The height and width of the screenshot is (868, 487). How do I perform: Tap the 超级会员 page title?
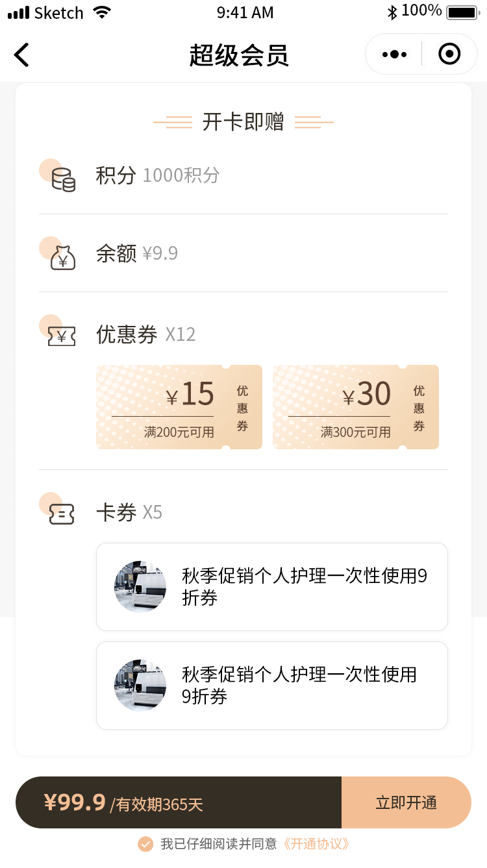[239, 55]
